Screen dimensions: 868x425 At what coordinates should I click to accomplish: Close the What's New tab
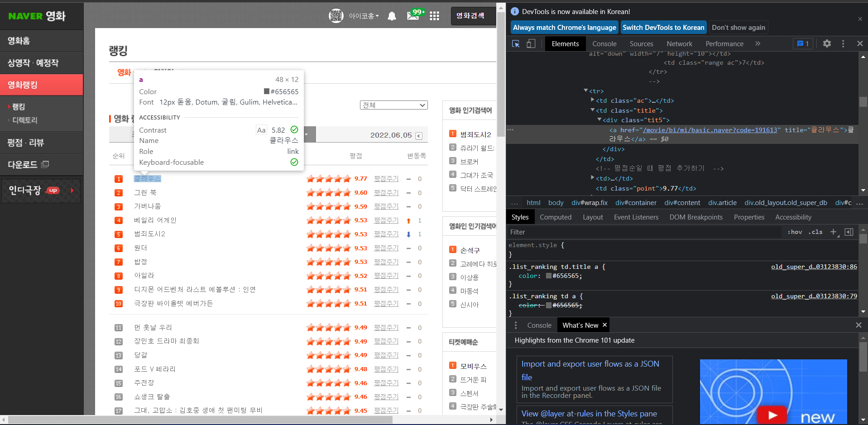604,325
